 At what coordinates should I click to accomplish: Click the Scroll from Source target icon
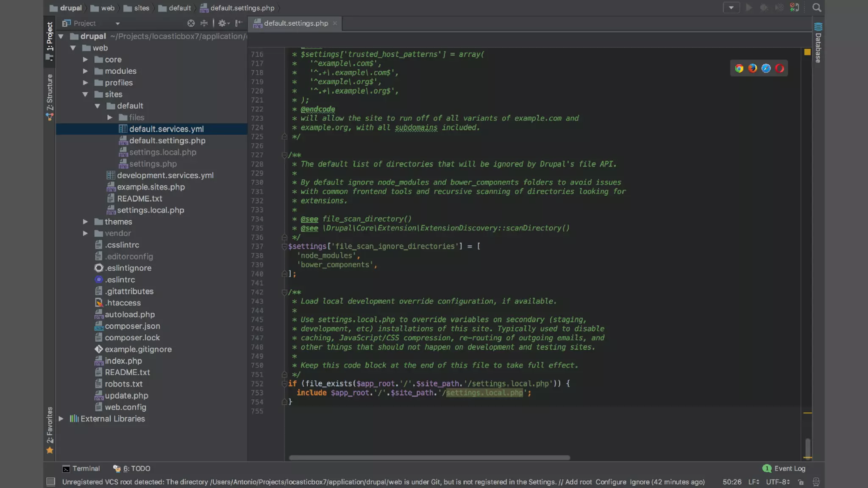click(x=191, y=23)
